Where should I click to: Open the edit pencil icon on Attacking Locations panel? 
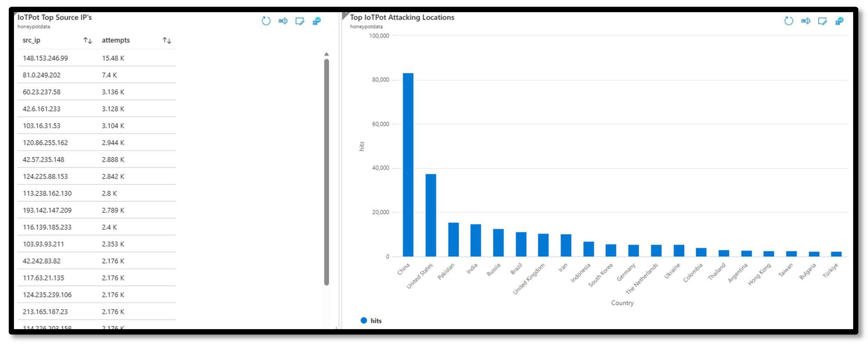click(x=822, y=21)
